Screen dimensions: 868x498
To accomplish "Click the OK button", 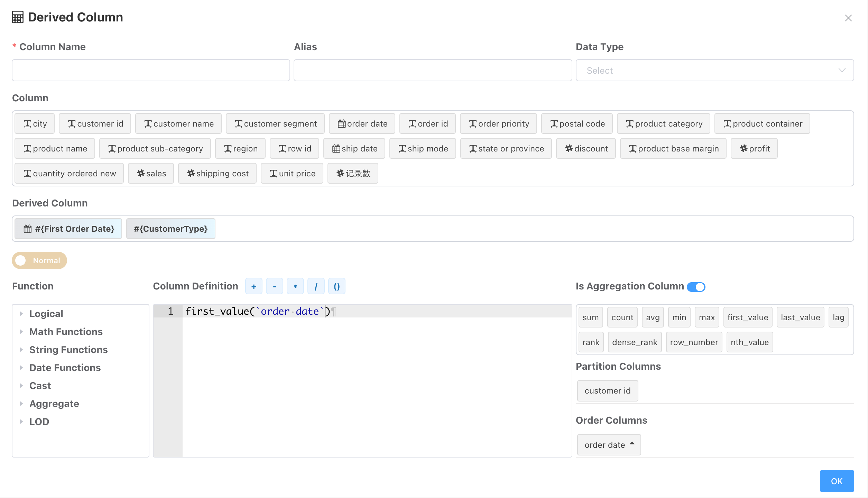I will pyautogui.click(x=837, y=481).
